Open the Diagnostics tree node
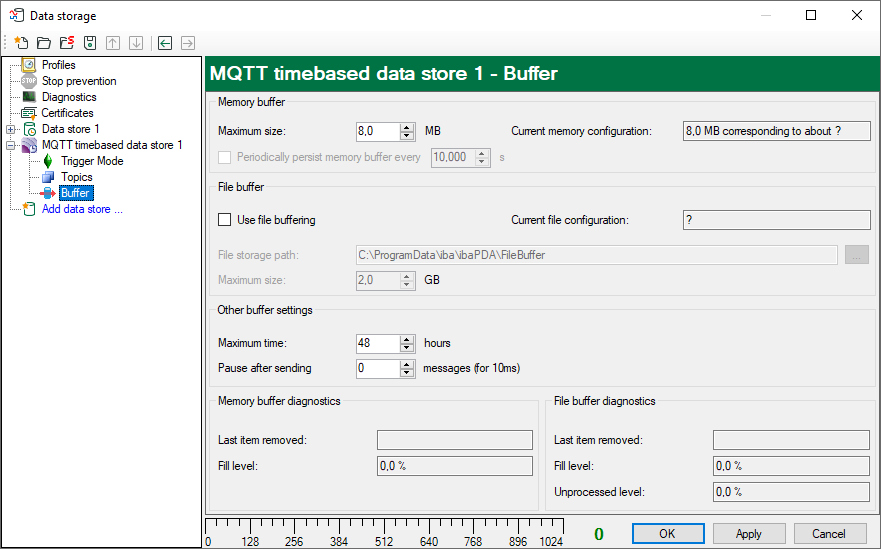This screenshot has height=549, width=881. pos(69,97)
